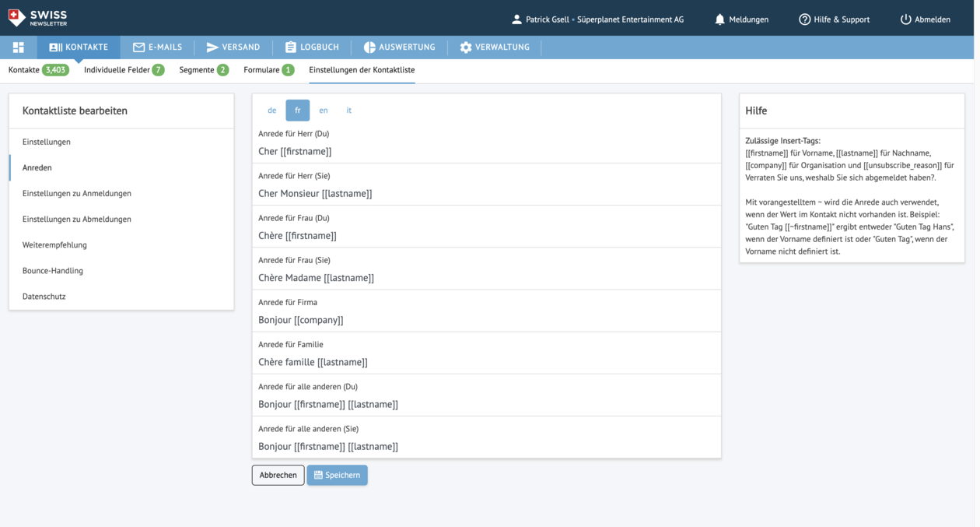Click the user profile icon
This screenshot has height=527, width=980.
click(516, 19)
